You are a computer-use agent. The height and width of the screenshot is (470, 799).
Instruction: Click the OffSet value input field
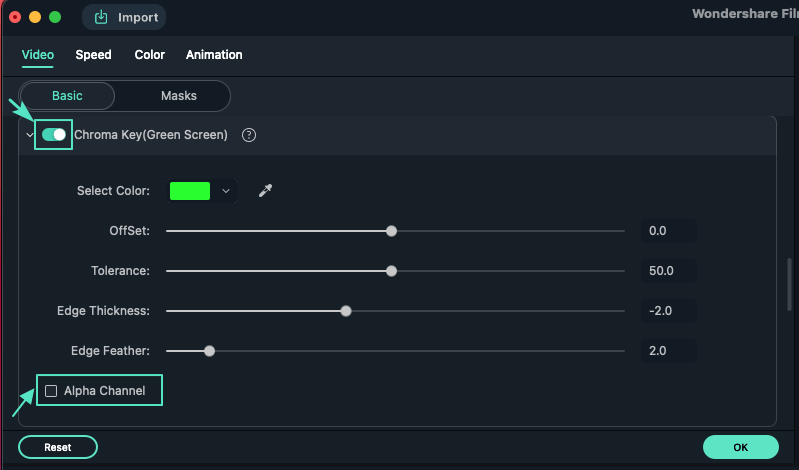coord(668,231)
